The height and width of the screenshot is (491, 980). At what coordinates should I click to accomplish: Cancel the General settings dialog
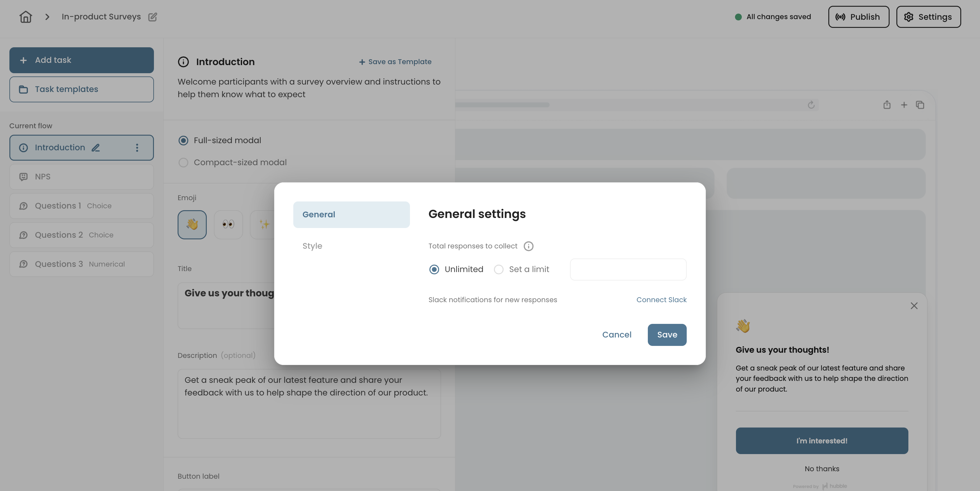pyautogui.click(x=617, y=335)
